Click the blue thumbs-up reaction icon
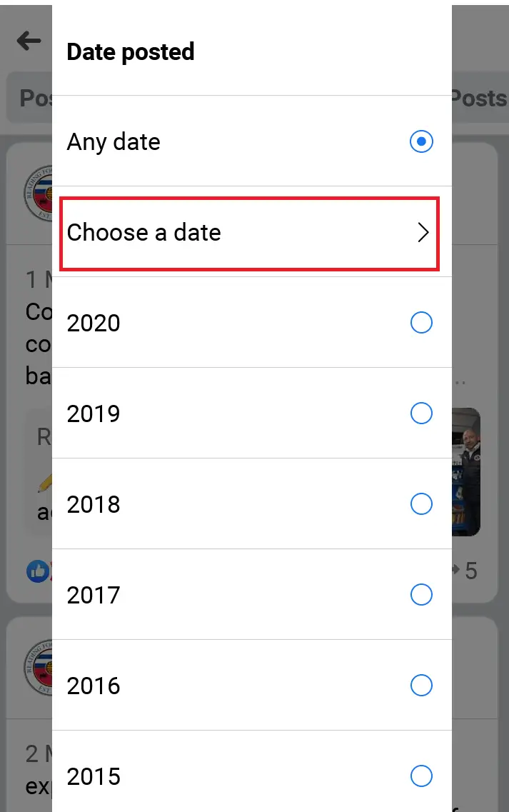The image size is (509, 812). (x=36, y=571)
